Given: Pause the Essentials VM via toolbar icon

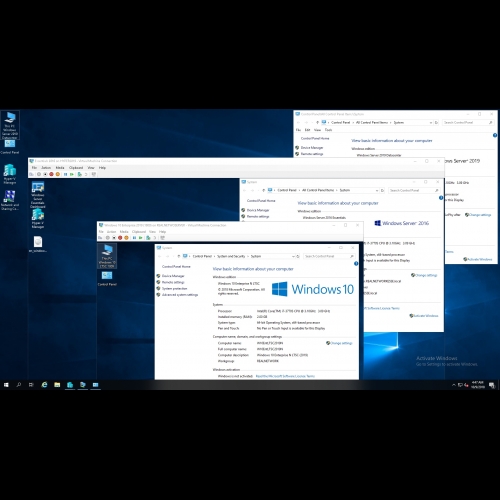Looking at the screenshot, I should click(x=66, y=174).
